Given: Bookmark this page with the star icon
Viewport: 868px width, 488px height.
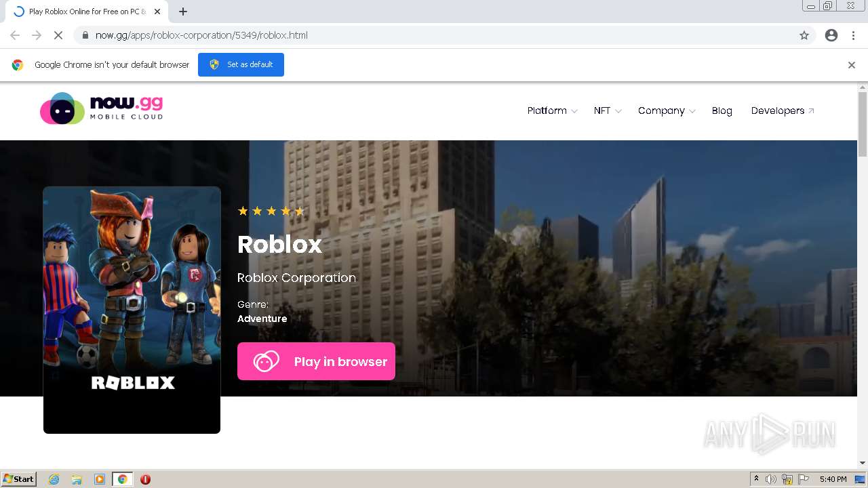Looking at the screenshot, I should [804, 35].
